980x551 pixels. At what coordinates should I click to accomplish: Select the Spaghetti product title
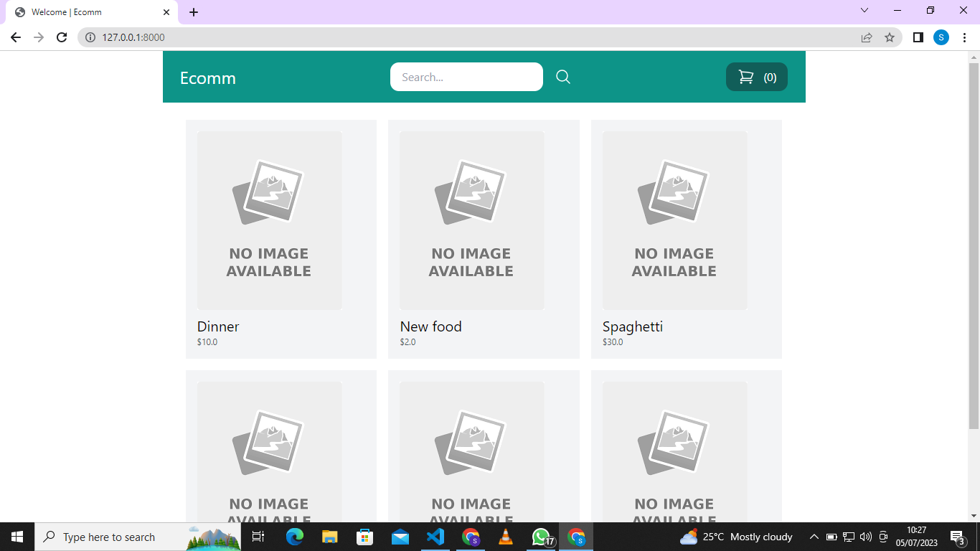(x=633, y=327)
